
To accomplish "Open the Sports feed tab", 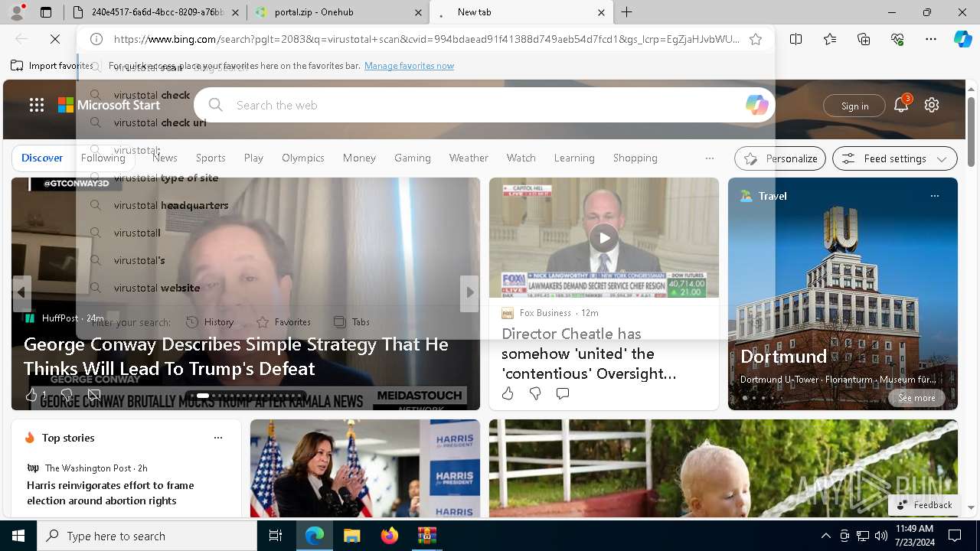I will 211,158.
